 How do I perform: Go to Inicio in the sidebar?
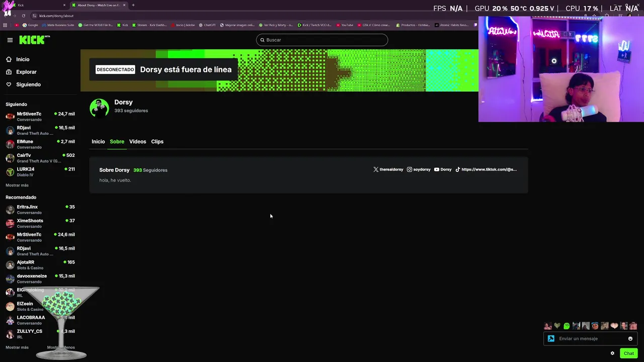point(23,59)
